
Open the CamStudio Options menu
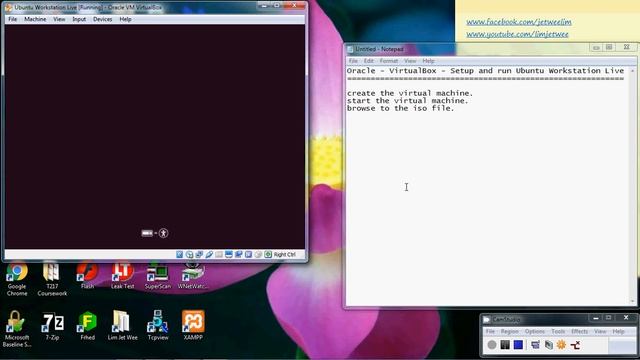(535, 331)
